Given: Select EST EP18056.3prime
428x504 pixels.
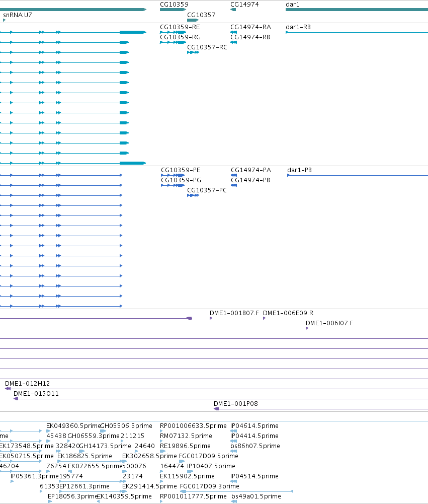Looking at the screenshot, I should [72, 496].
